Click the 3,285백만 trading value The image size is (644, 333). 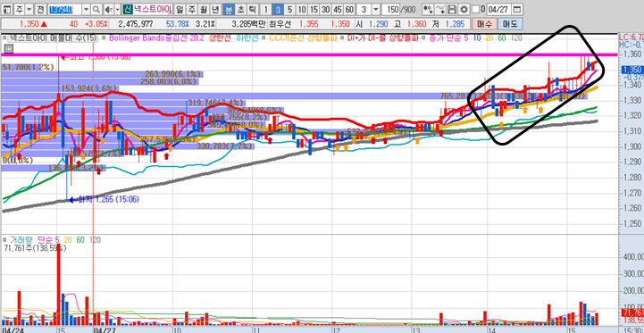click(x=248, y=24)
